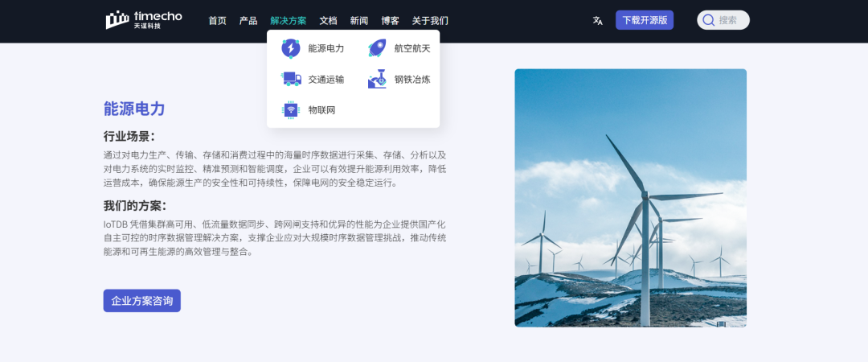This screenshot has width=868, height=362.
Task: Open the 解决方案 menu
Action: coord(288,20)
